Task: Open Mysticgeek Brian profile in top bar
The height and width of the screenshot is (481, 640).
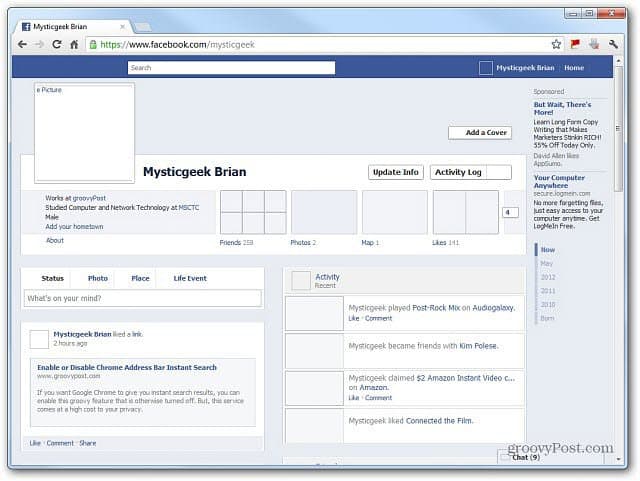Action: (x=525, y=68)
